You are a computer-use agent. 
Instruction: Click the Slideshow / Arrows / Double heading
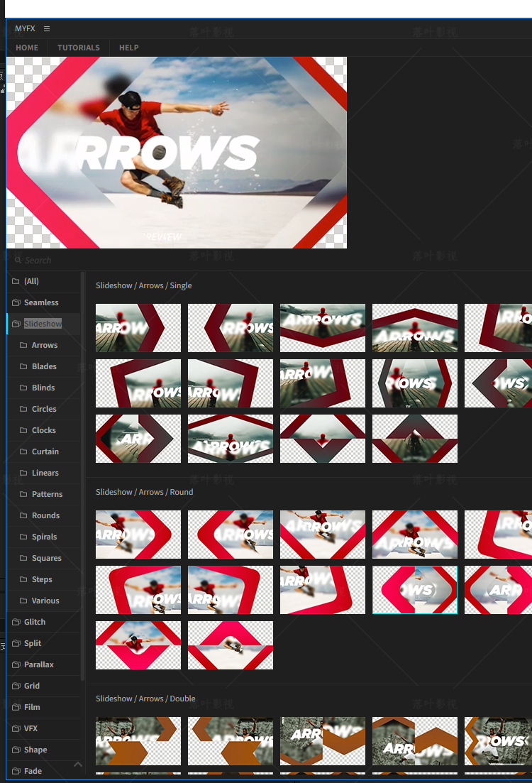(x=145, y=699)
